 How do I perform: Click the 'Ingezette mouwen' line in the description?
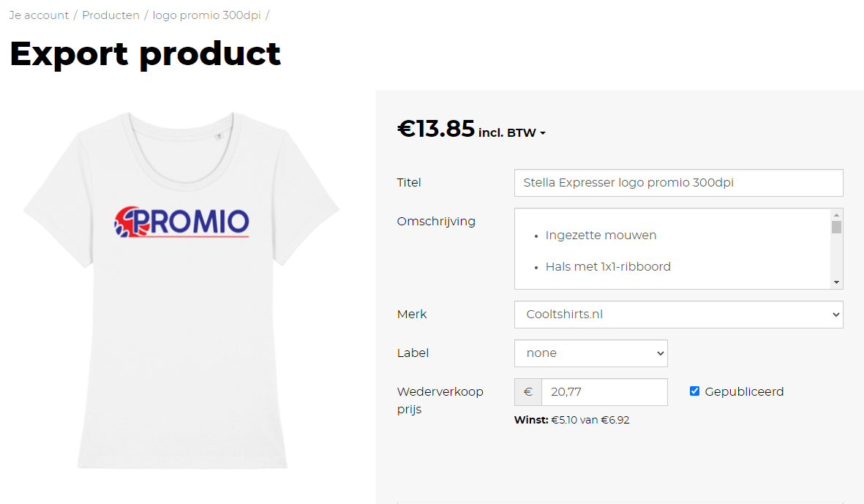(601, 236)
